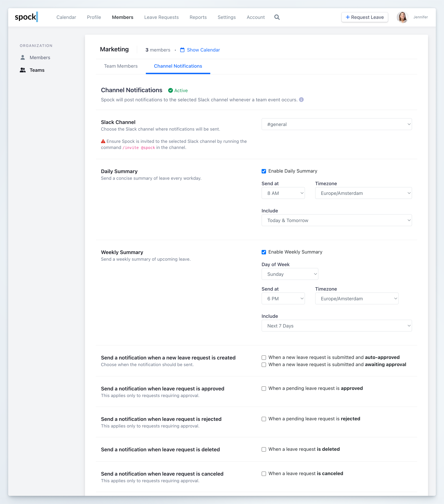Screen dimensions: 444x504
Task: Open the Slack Channel dropdown
Action: click(337, 124)
